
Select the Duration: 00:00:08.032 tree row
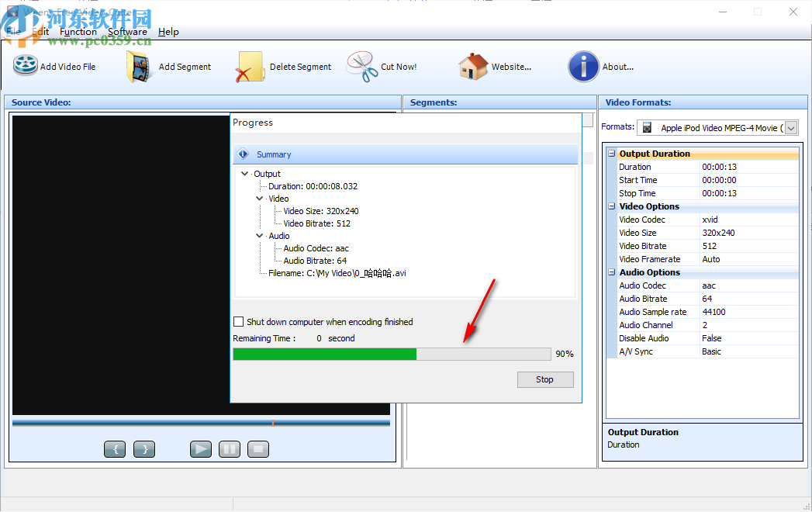313,186
